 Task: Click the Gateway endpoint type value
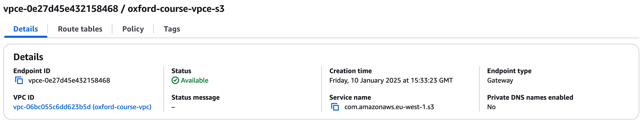click(x=500, y=80)
